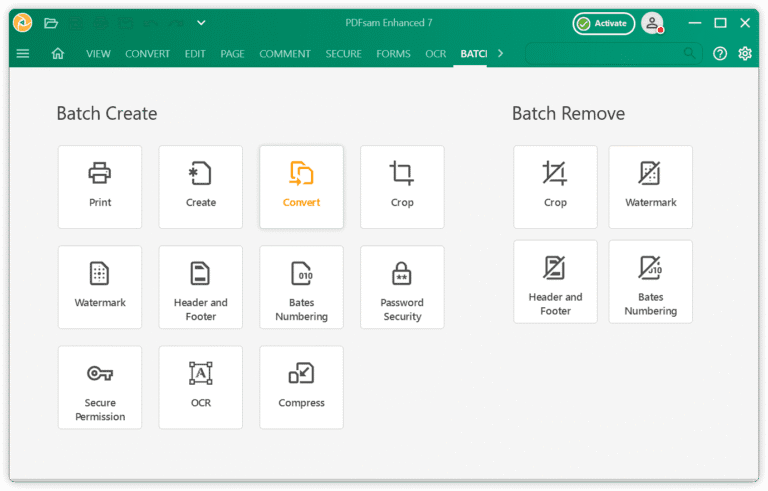Switch to the EDIT tab
768x491 pixels.
195,54
